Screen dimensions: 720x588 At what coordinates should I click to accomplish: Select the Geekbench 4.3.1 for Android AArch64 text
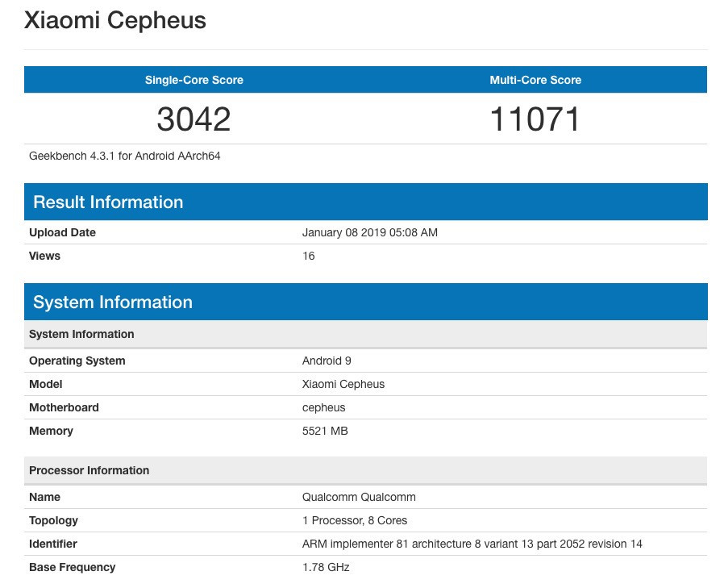click(124, 156)
